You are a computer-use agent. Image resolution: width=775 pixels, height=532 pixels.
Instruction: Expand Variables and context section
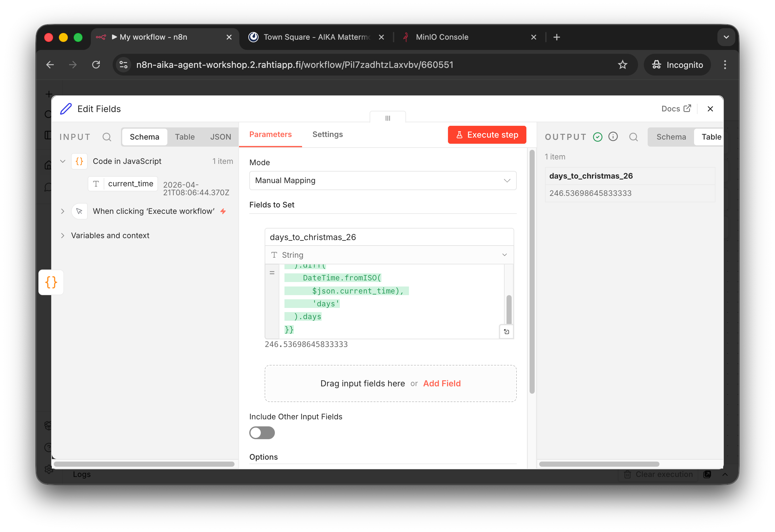110,236
